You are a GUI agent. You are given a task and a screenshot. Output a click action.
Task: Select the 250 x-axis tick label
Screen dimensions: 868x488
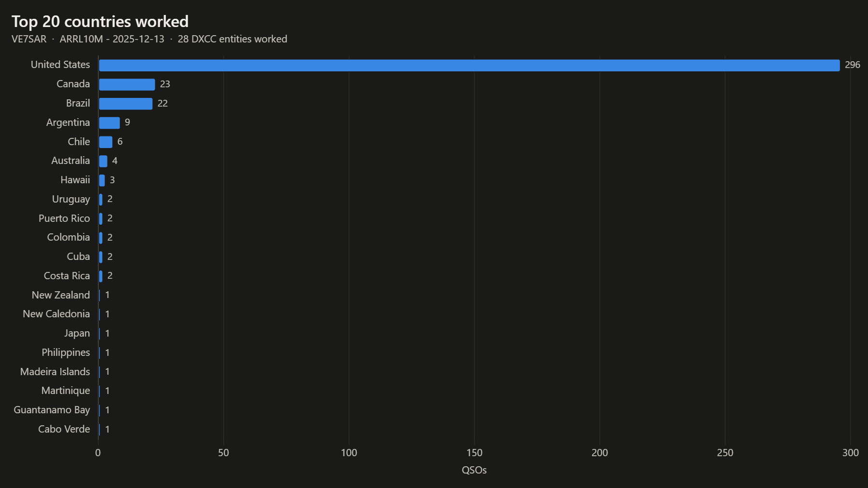point(725,453)
